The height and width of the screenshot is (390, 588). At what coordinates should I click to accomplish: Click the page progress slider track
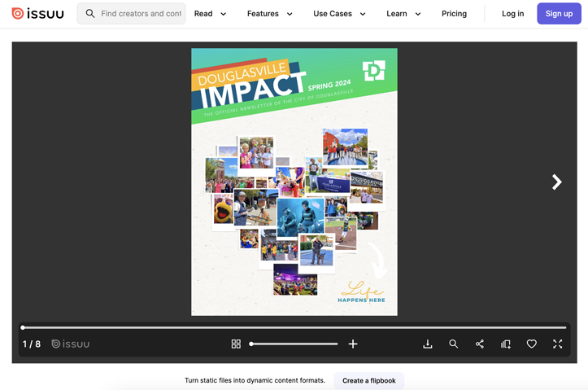pos(294,327)
